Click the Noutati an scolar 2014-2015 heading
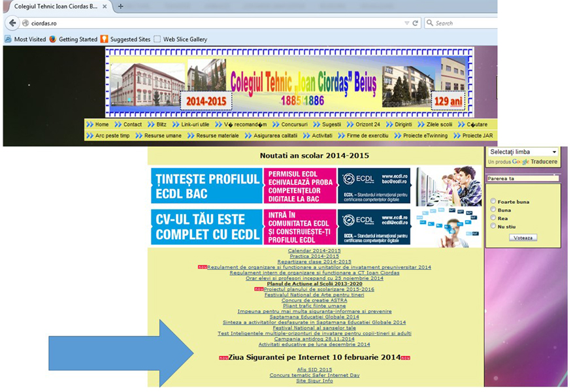Viewport: 588px width, 392px height. [314, 155]
